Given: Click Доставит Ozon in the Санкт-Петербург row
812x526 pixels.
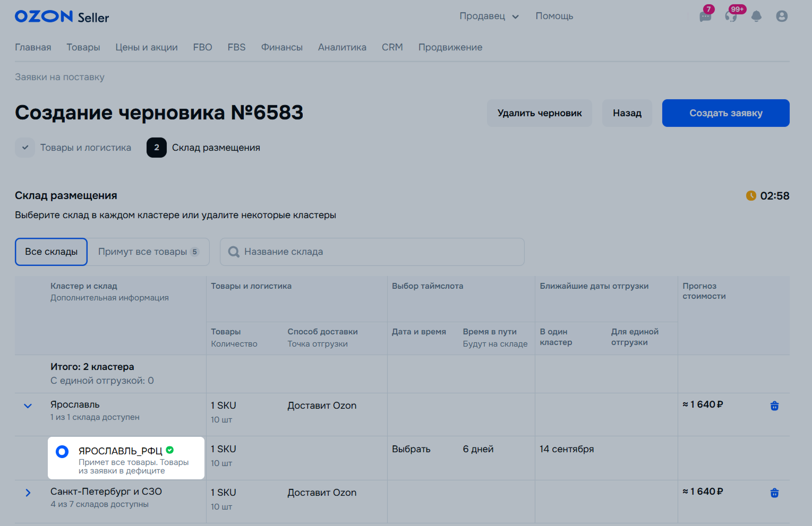Looking at the screenshot, I should pos(322,493).
